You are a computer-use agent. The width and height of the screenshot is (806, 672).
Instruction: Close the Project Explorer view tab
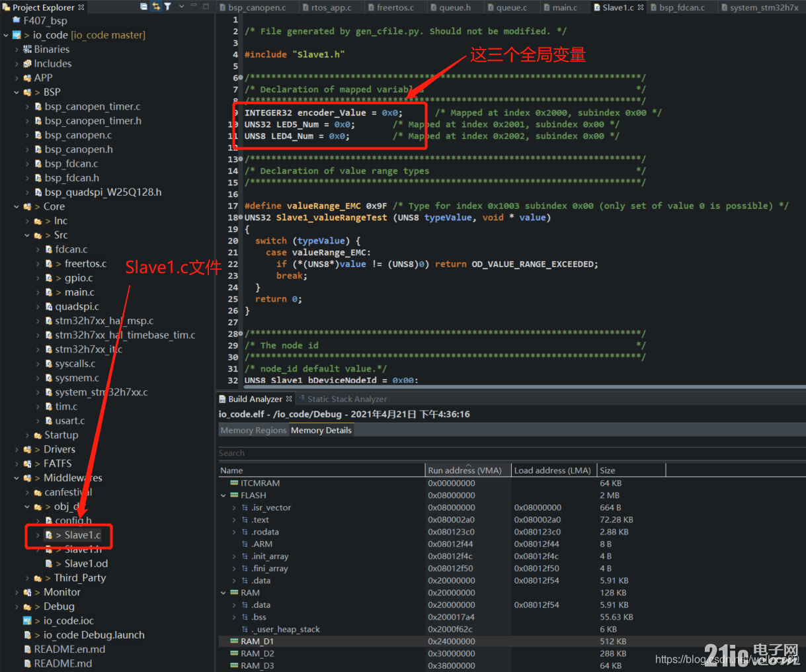point(81,7)
